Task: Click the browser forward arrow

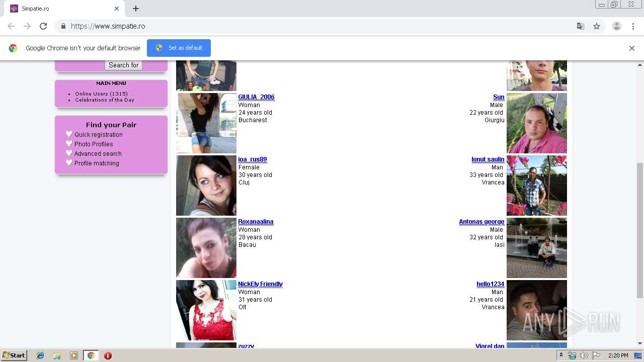Action: click(x=27, y=26)
